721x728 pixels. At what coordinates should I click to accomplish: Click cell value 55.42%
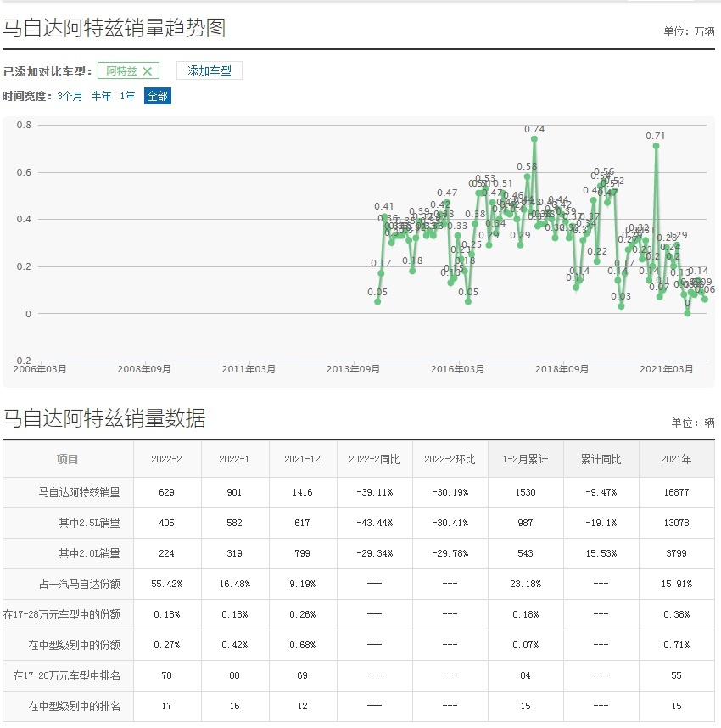pos(166,584)
